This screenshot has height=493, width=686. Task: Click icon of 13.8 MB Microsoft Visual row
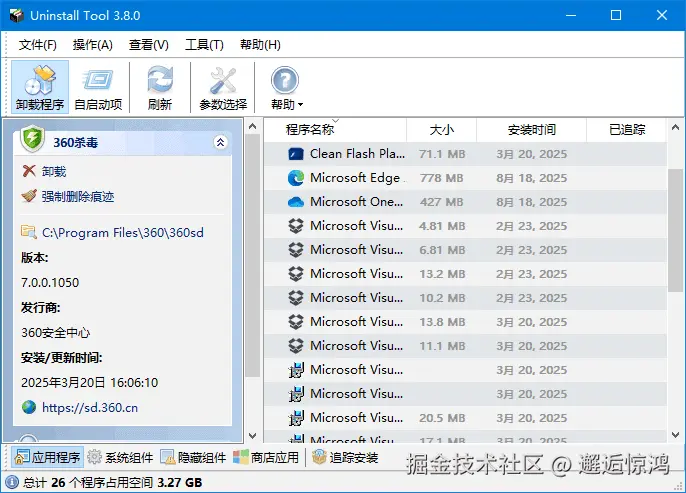tap(296, 322)
